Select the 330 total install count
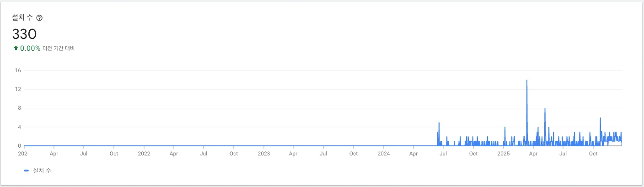644x187 pixels. [x=24, y=34]
